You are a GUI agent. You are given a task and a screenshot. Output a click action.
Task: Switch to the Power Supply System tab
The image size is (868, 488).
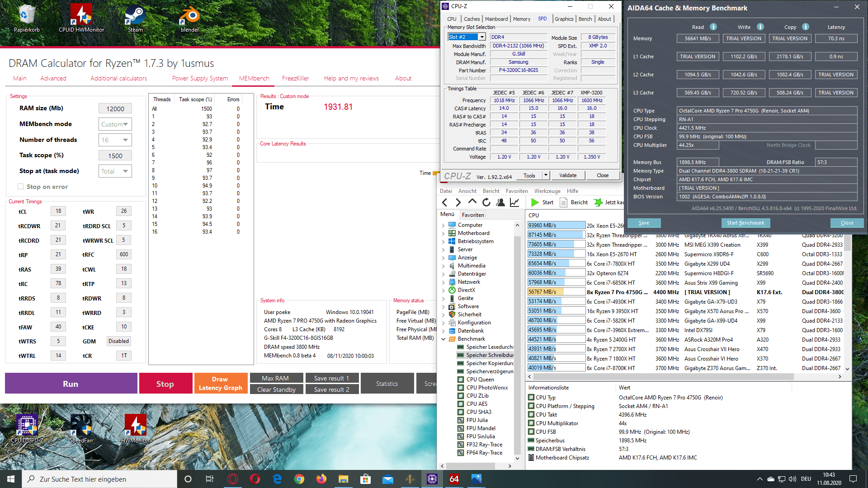click(x=200, y=78)
